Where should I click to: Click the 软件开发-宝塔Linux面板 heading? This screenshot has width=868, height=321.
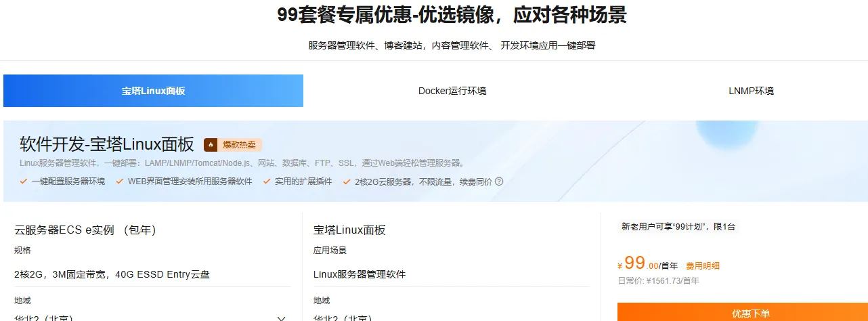pyautogui.click(x=107, y=144)
